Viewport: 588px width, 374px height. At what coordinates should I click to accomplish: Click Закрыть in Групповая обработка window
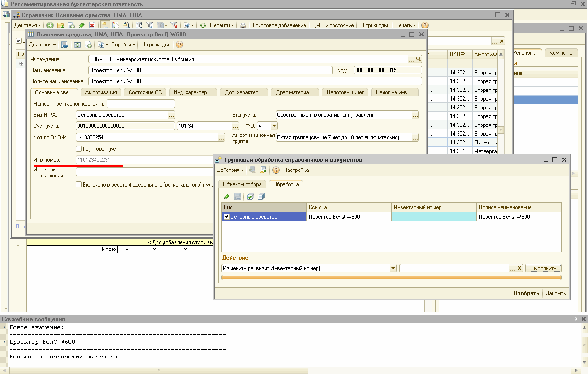click(556, 293)
